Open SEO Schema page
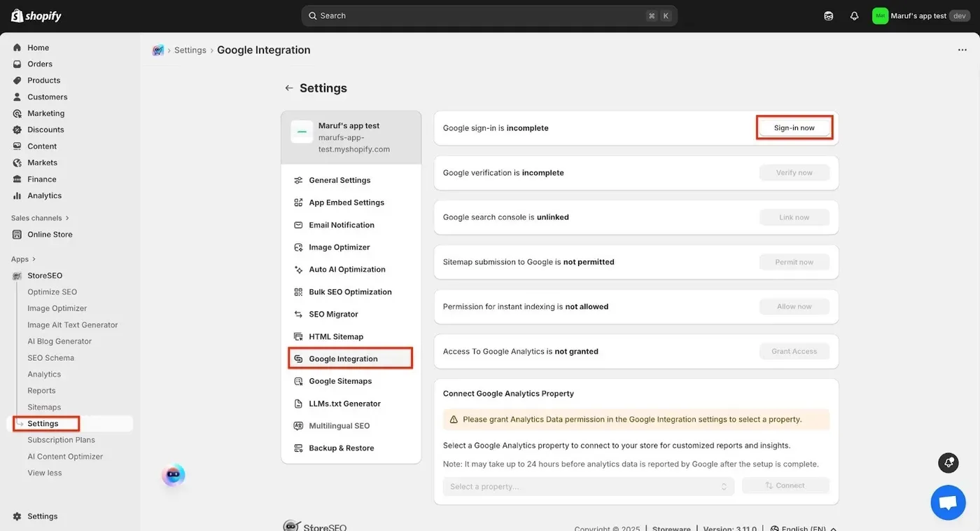Screen dimensions: 980x531 pos(50,358)
